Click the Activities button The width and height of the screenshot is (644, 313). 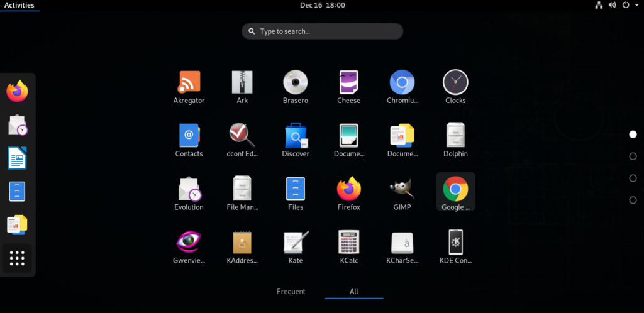(19, 5)
